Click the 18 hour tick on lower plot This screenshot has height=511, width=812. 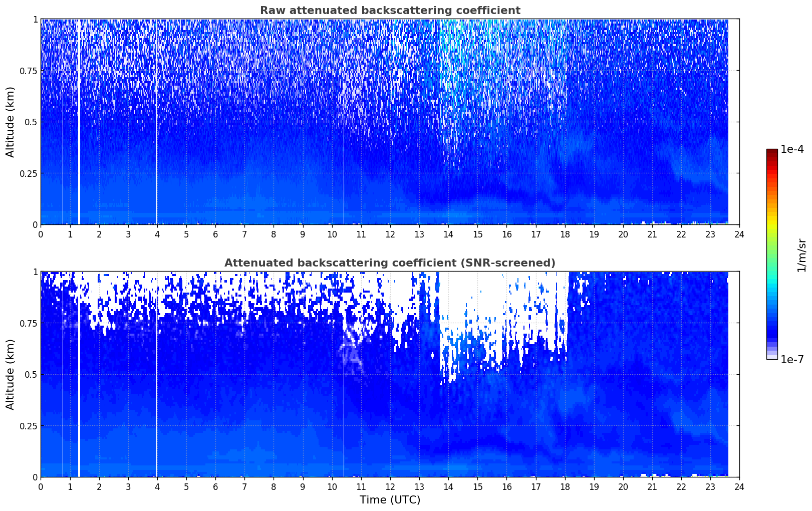[565, 486]
